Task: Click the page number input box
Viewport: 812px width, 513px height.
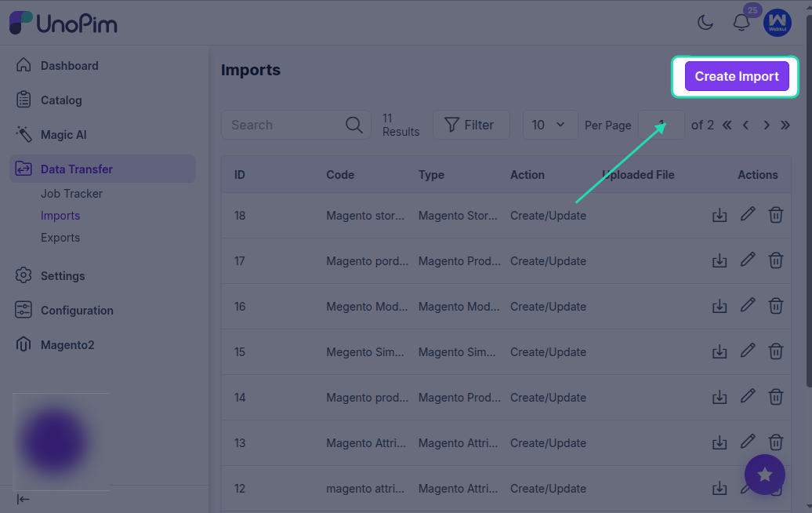Action: [x=662, y=125]
